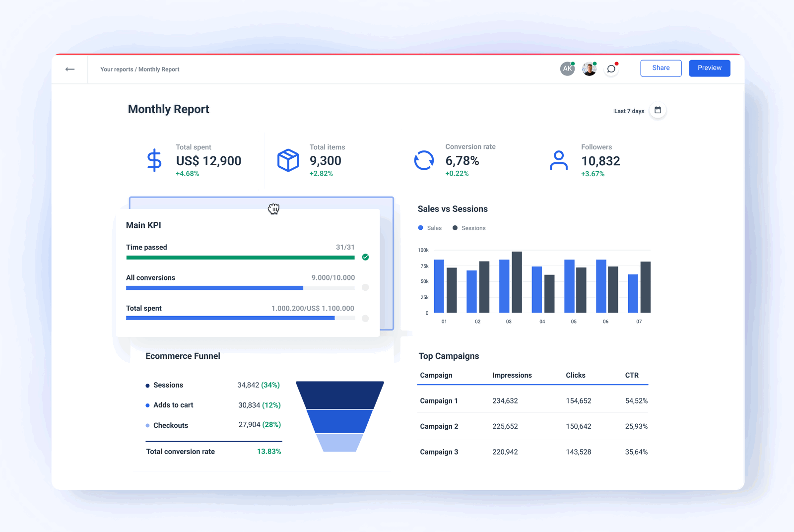Click the green checkmark on Time passed
Image resolution: width=794 pixels, height=532 pixels.
click(x=365, y=257)
